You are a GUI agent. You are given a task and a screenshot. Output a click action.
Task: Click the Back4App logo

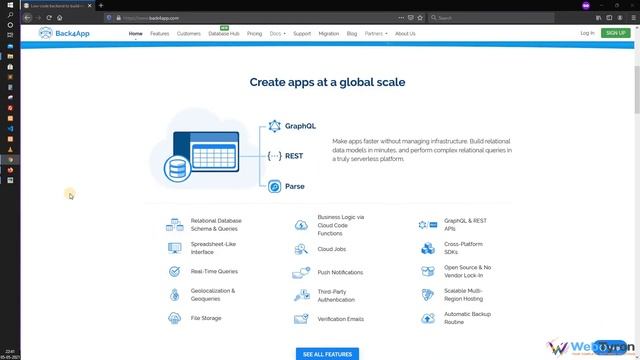coord(64,33)
